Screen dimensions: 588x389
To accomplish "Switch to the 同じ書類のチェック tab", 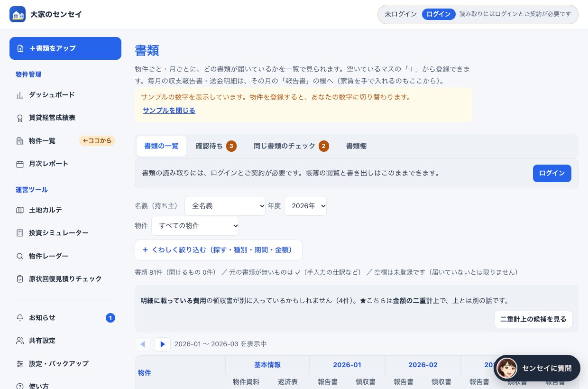I will [x=291, y=146].
